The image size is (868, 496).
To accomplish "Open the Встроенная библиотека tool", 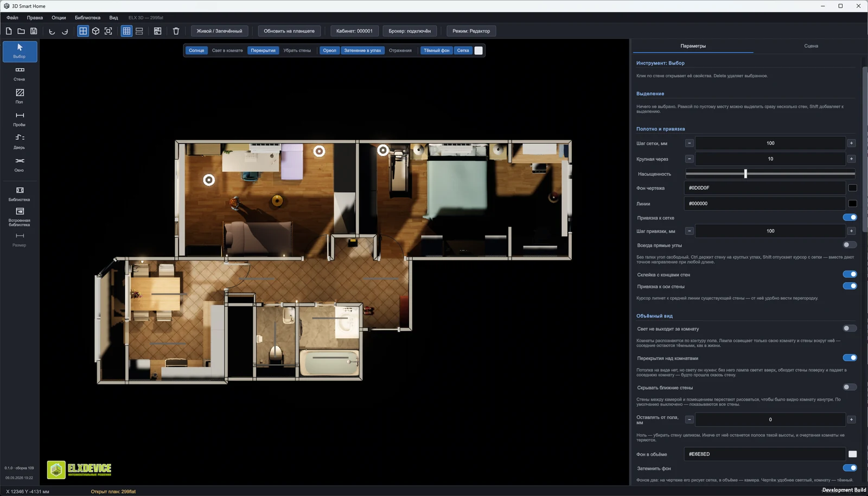I will 20,217.
